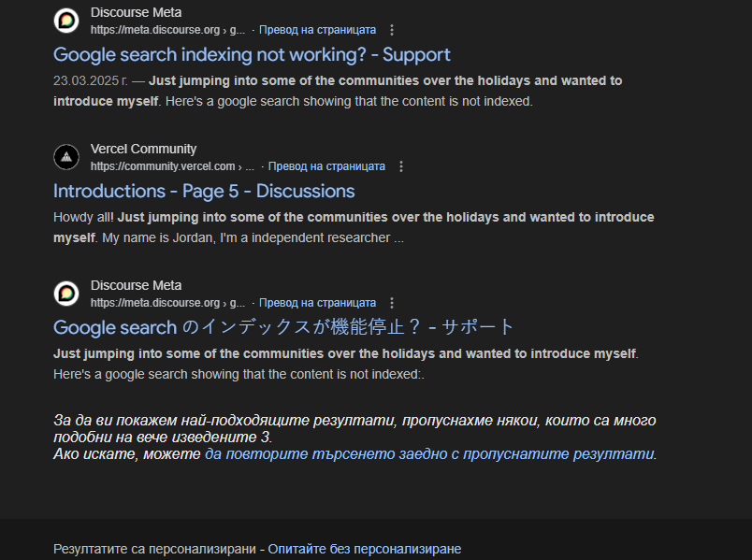Open 'Introductions - Page 5 - Discussions' result
Viewport: 752px width, 560px height.
(204, 192)
